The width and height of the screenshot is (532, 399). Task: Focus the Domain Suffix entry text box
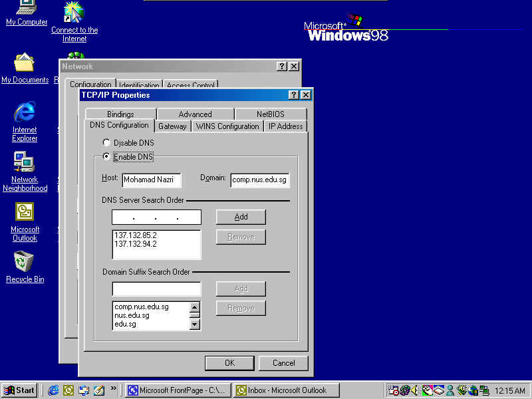(156, 289)
